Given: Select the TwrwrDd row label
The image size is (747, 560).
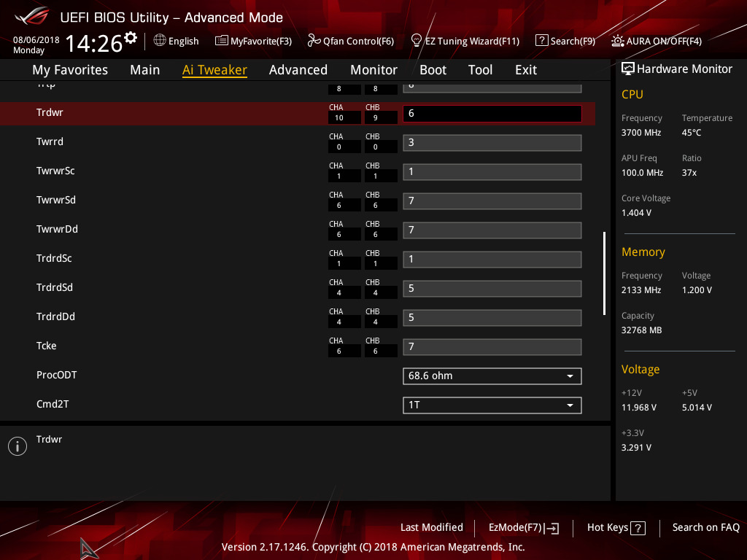Looking at the screenshot, I should click(57, 229).
